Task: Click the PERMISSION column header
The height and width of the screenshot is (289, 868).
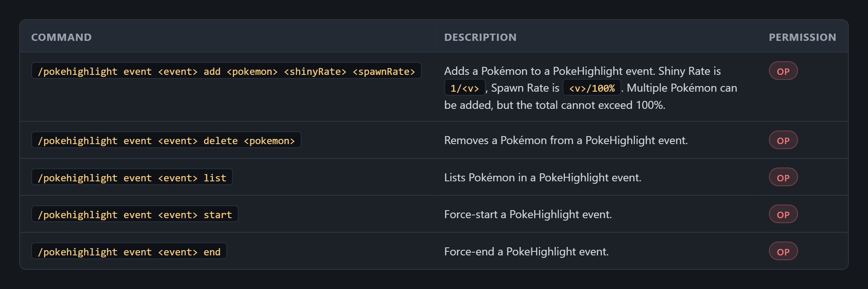Action: point(802,37)
